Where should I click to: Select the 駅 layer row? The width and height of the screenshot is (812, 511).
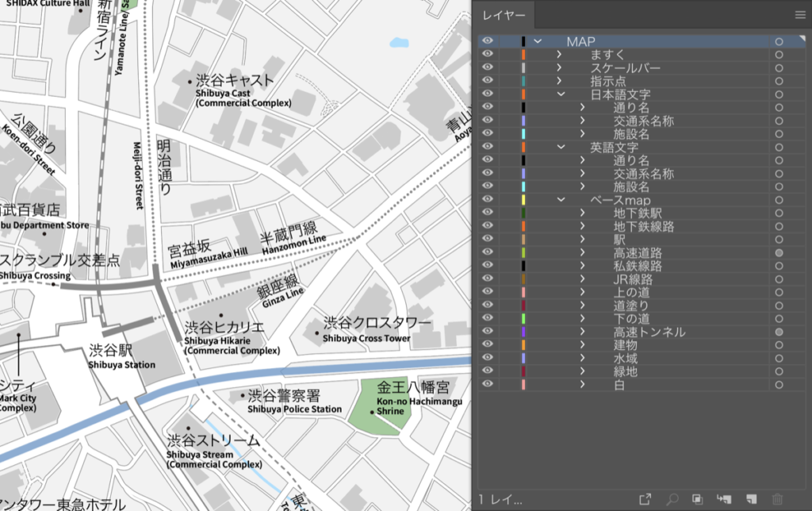tap(642, 240)
